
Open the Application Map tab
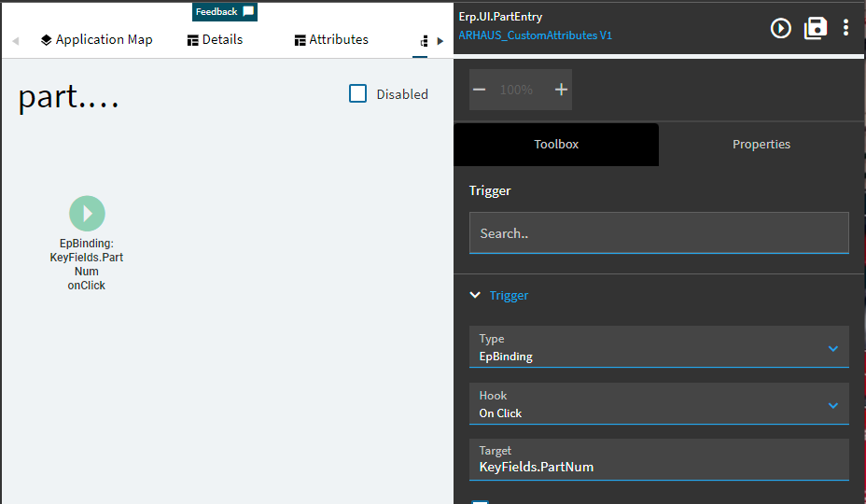click(x=97, y=40)
